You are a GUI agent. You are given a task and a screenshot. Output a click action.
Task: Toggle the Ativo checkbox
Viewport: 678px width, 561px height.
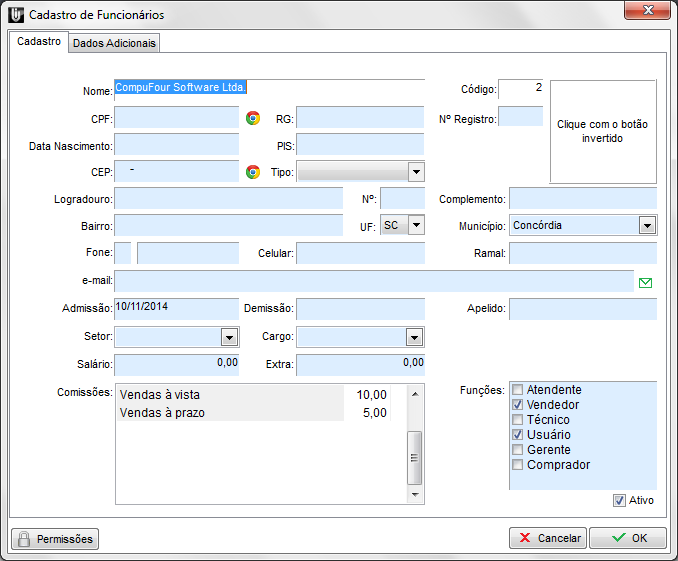(x=620, y=500)
